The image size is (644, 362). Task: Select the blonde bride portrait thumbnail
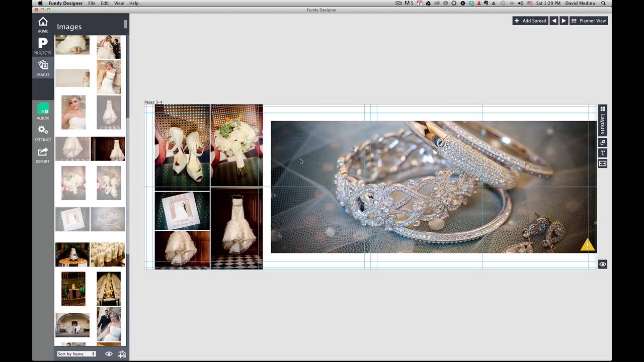(x=73, y=113)
